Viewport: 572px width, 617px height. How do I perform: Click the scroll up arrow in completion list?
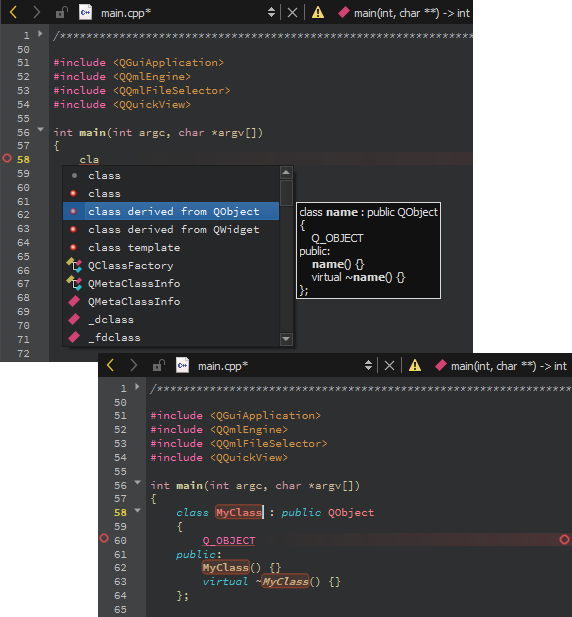coord(286,172)
